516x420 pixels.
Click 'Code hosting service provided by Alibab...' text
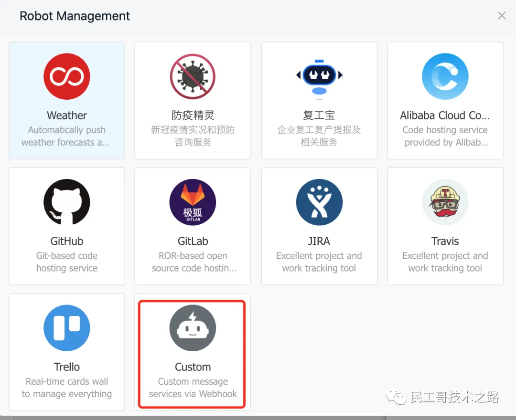(x=446, y=136)
